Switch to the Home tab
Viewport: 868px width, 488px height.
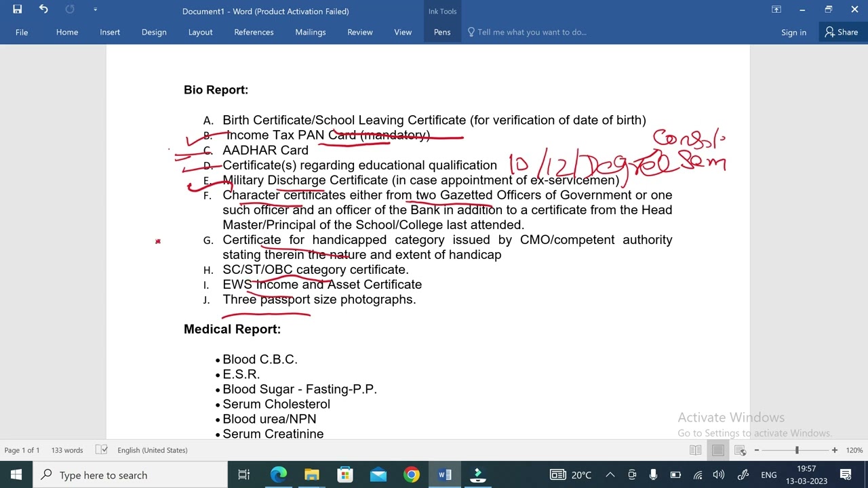coord(67,32)
